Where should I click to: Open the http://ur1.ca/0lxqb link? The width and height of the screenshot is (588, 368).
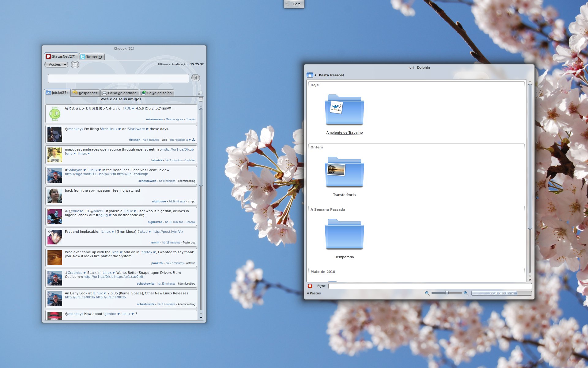coord(178,149)
